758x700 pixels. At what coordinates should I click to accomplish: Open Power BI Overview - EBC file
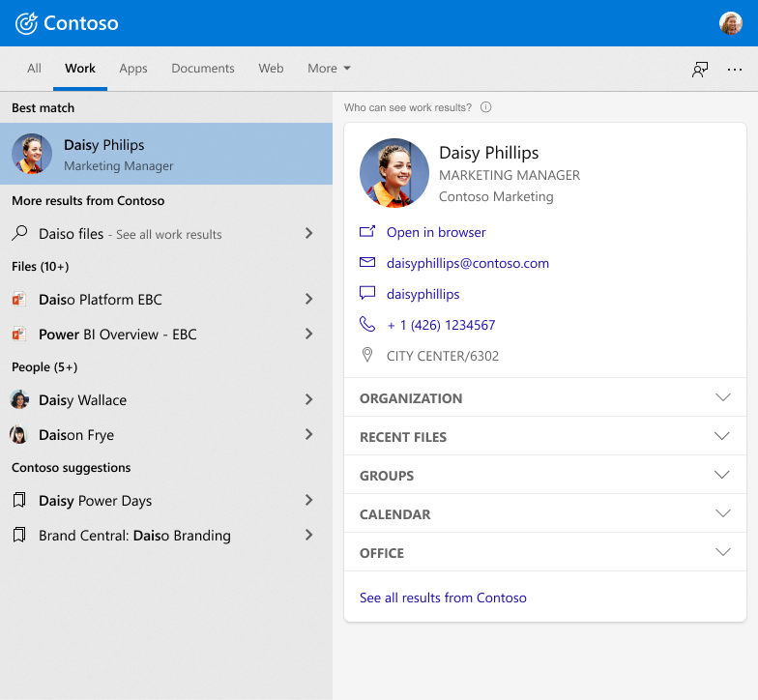166,335
